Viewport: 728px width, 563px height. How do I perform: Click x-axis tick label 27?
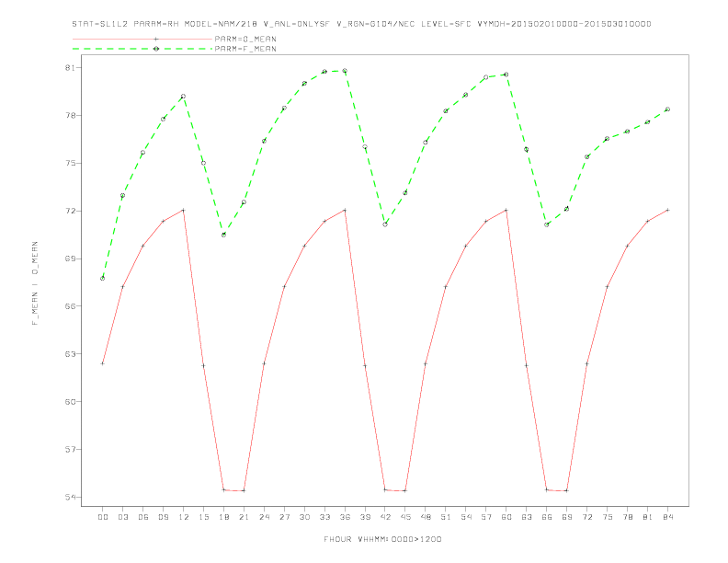284,517
